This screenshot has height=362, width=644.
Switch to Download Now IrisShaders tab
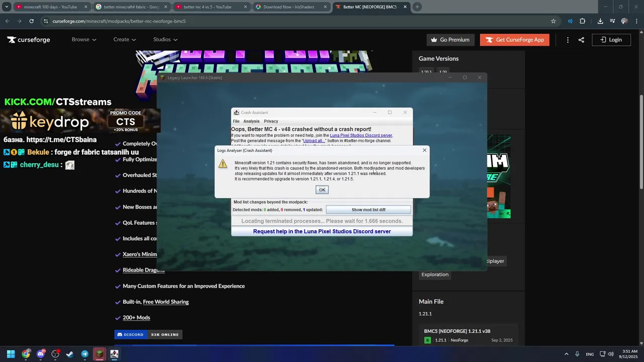[291, 7]
